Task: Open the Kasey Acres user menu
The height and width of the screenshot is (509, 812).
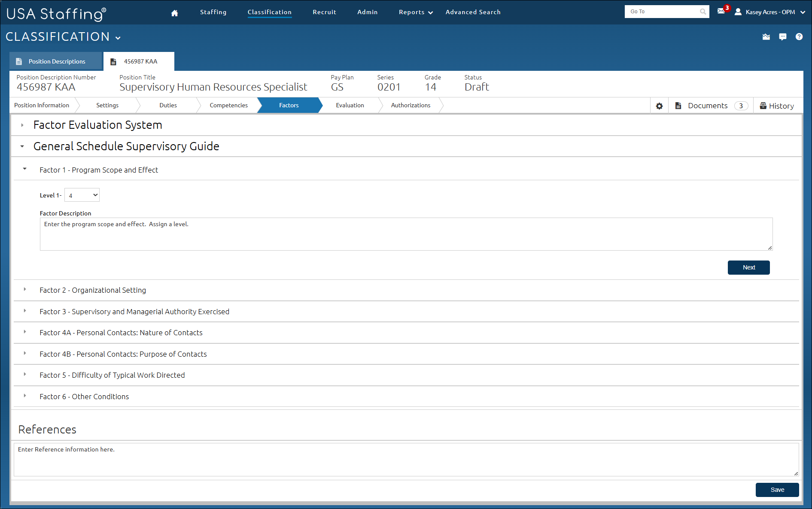Action: (770, 12)
